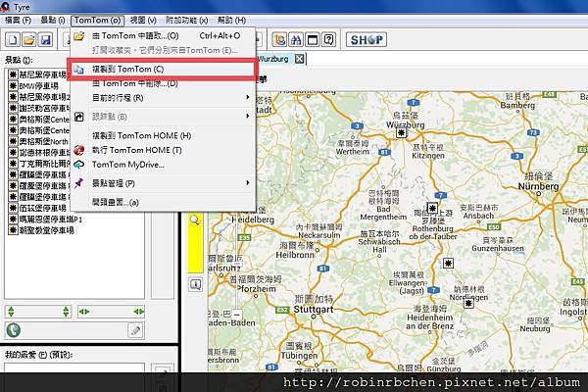Screen dimensions: 588x392
Task: Open a file via folder toolbar icon
Action: [29, 39]
